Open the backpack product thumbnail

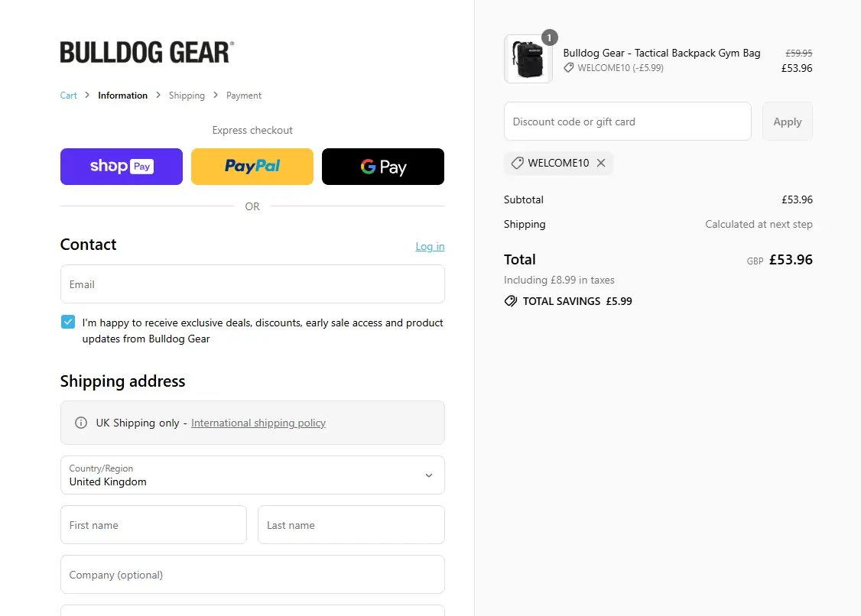point(528,59)
